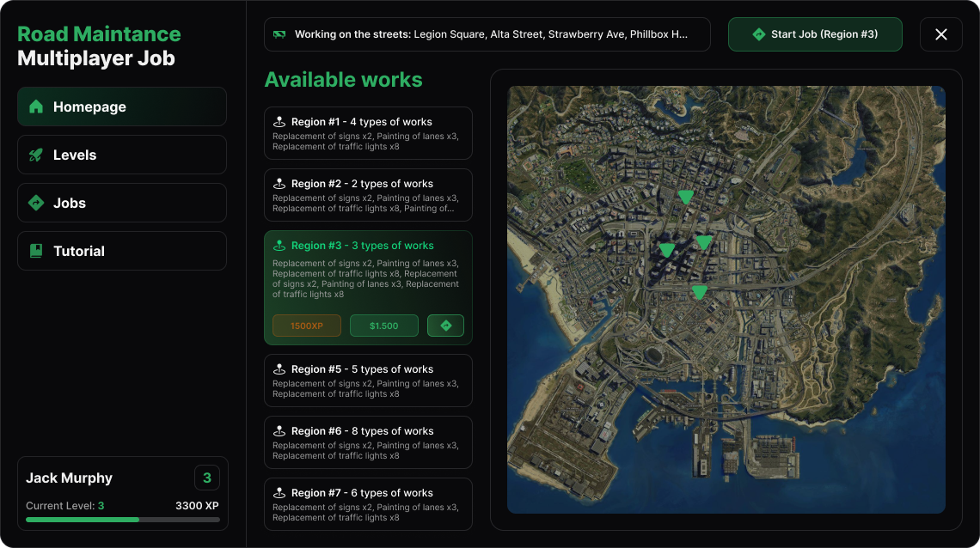Viewport: 980px width, 548px height.
Task: Open the Homepage menu item
Action: (x=122, y=107)
